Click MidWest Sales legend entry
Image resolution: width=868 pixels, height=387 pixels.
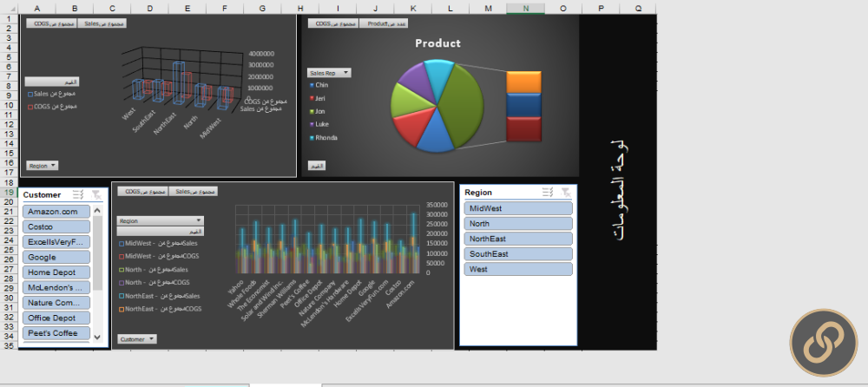pyautogui.click(x=158, y=243)
